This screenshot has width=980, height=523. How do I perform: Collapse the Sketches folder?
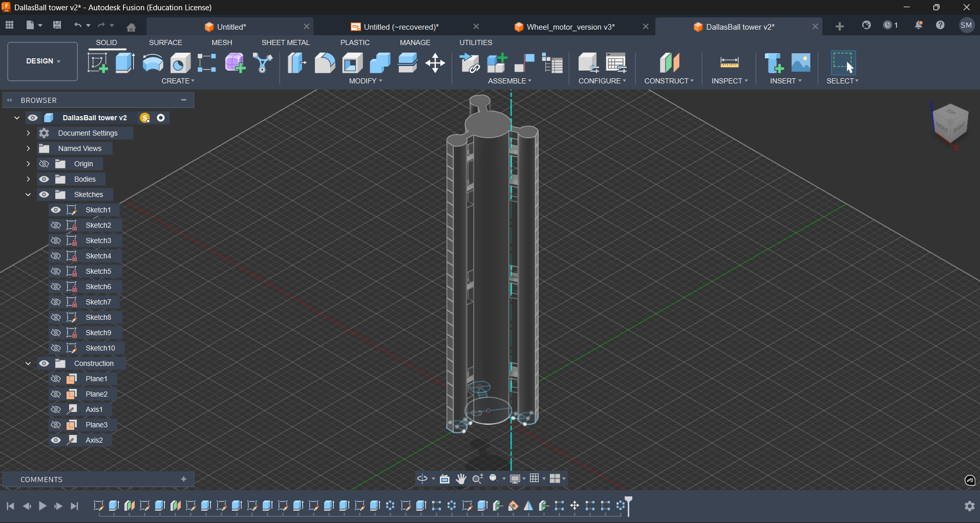click(x=28, y=194)
